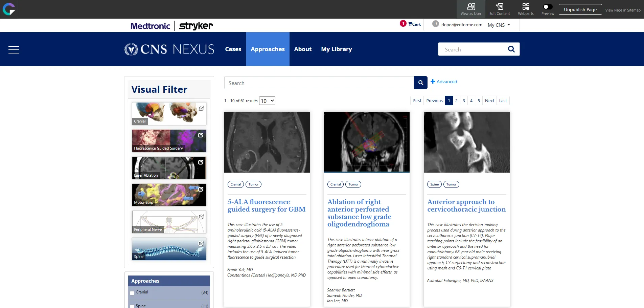This screenshot has height=308, width=644.
Task: Click the Approaches filter panel header
Action: [169, 281]
